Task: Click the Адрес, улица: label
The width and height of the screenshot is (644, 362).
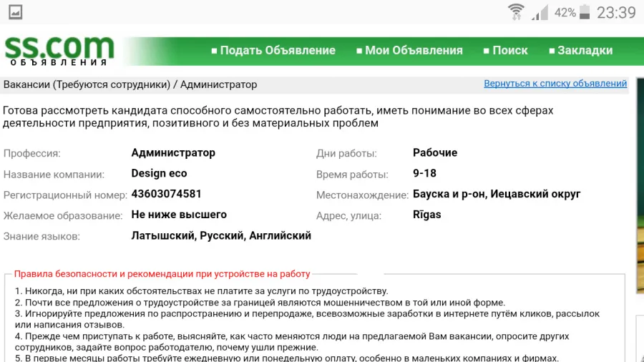Action: click(348, 215)
